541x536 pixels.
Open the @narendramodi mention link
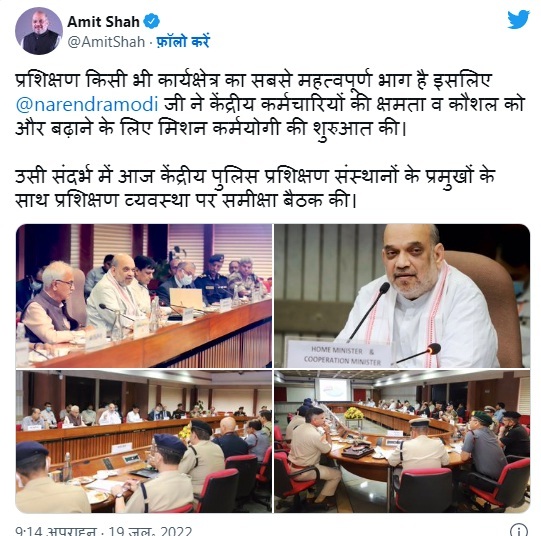(87, 105)
